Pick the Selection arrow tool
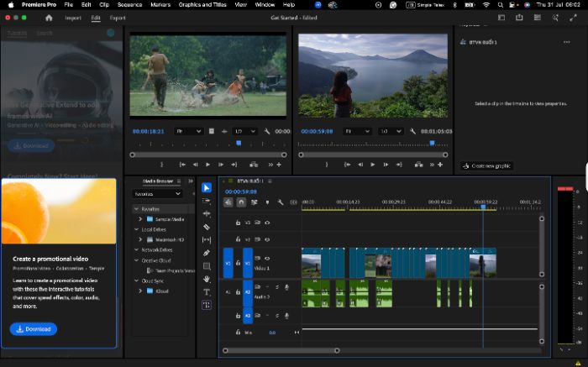Viewport: 588px width, 367px height. pos(207,187)
